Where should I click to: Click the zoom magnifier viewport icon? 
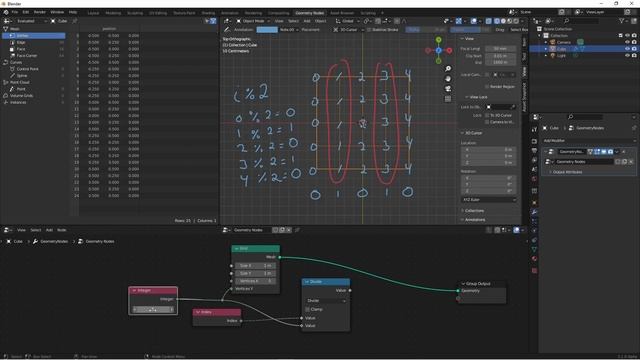coord(448,69)
